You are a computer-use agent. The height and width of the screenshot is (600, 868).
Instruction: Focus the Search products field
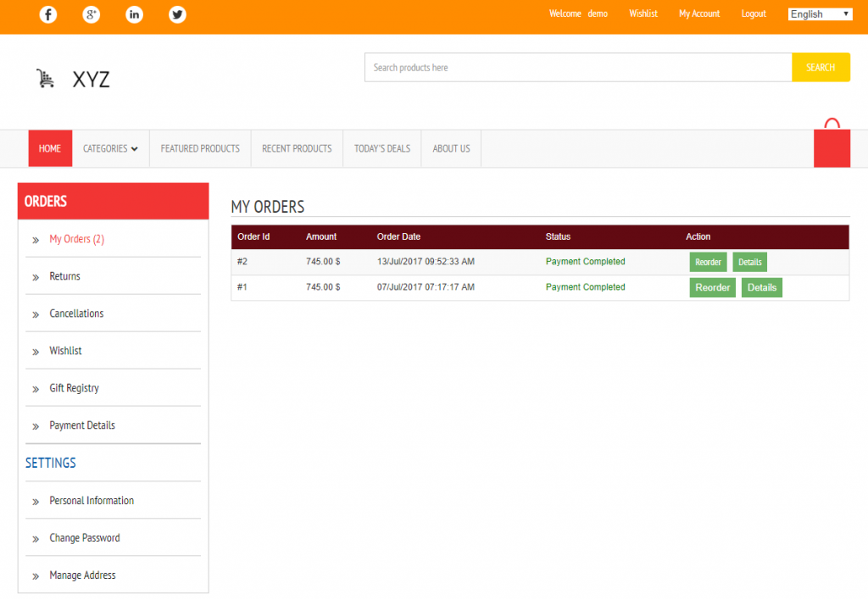578,68
